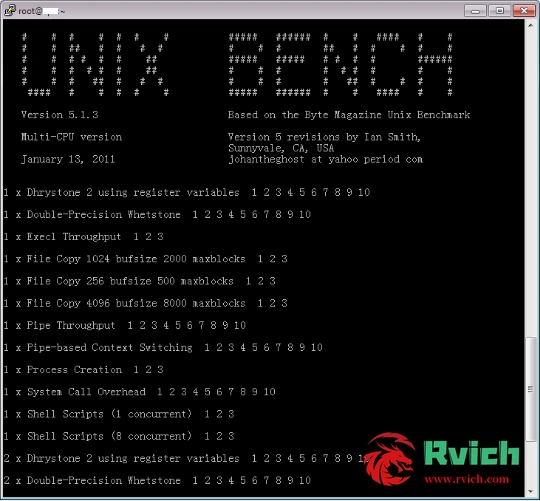Click 'File Copy 256 bufsize 500 maxblocks' line
The width and height of the screenshot is (540, 501).
click(140, 281)
